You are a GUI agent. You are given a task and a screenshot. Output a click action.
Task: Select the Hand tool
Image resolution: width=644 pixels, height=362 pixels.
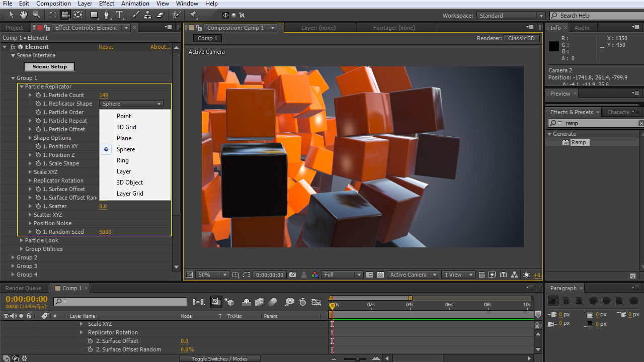coord(24,15)
